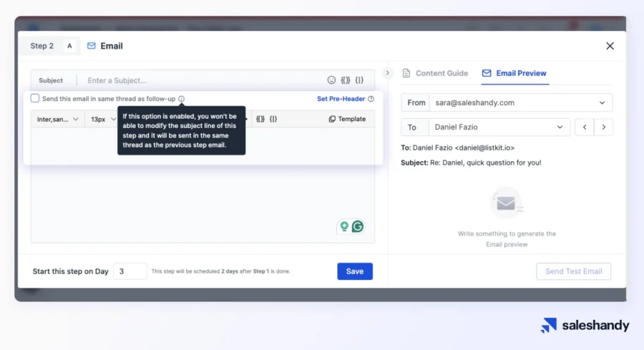This screenshot has height=350, width=644.
Task: Click the green lightbulb suggestion icon
Action: click(x=344, y=227)
